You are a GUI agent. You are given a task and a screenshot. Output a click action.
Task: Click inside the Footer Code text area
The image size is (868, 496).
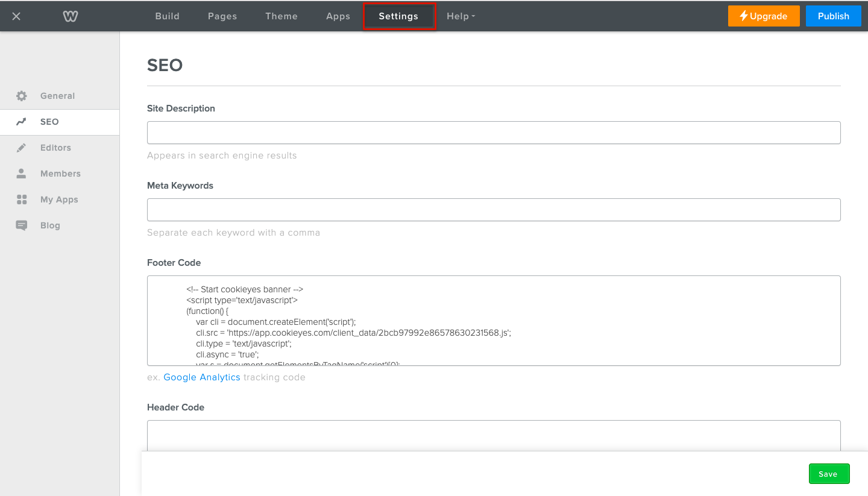494,321
